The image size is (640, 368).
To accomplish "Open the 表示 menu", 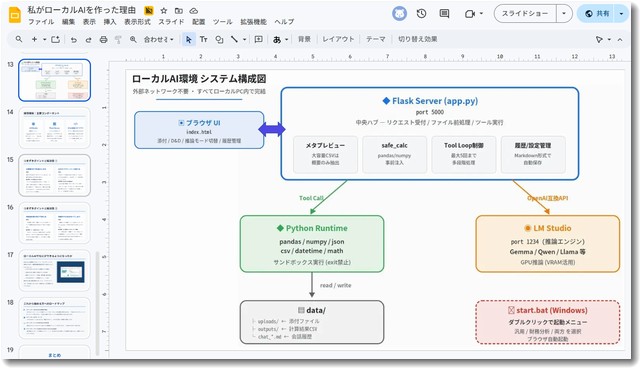I will [89, 22].
